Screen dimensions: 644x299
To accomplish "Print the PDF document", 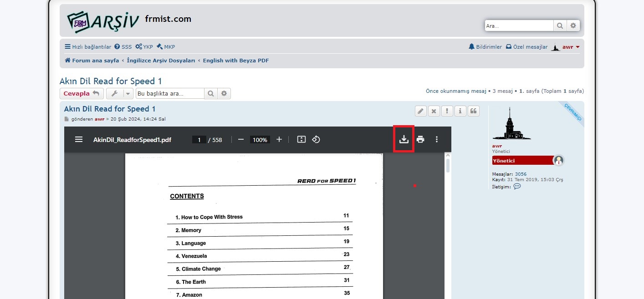I will (x=420, y=139).
